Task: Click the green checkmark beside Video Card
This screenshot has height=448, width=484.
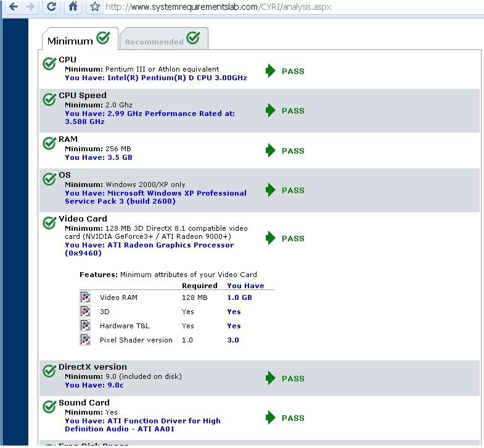Action: [x=49, y=223]
